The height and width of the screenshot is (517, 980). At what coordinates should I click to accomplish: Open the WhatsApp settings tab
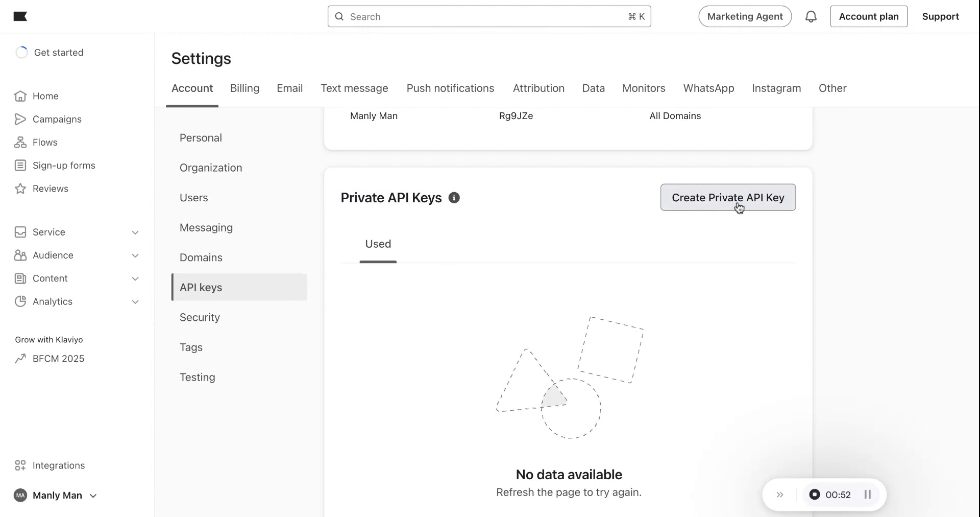708,88
